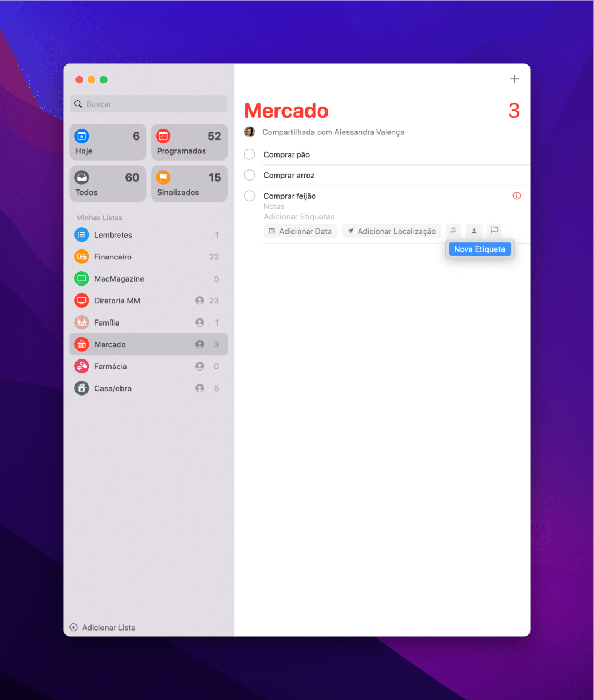Click the Adicionar Data button
The width and height of the screenshot is (594, 700).
tap(300, 231)
